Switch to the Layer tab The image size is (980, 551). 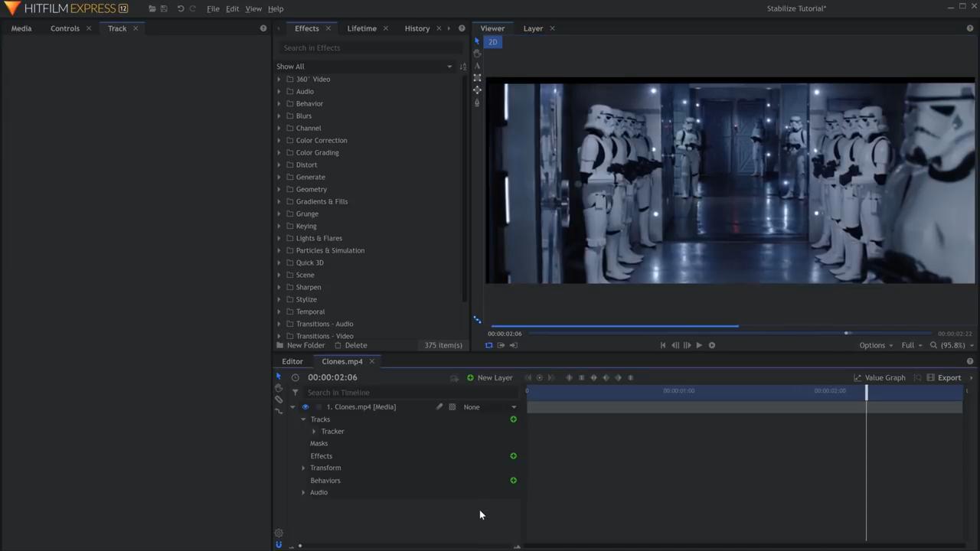(533, 28)
